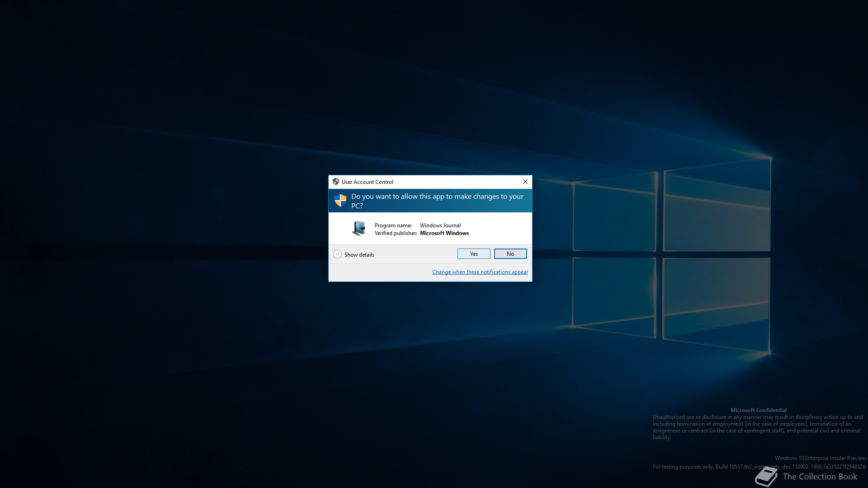Expand the Show details chevron
The image size is (868, 488).
337,254
